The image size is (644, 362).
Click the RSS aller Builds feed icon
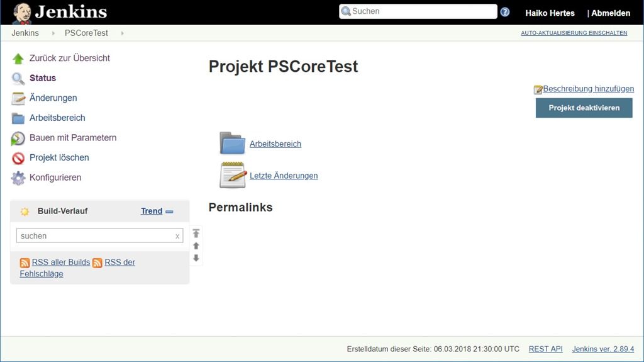click(25, 263)
